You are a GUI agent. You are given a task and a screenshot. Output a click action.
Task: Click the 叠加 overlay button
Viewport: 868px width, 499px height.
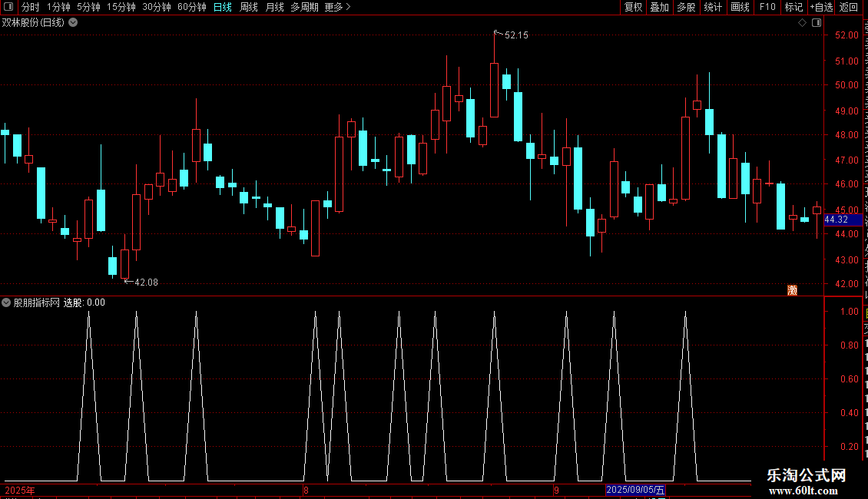coord(660,7)
